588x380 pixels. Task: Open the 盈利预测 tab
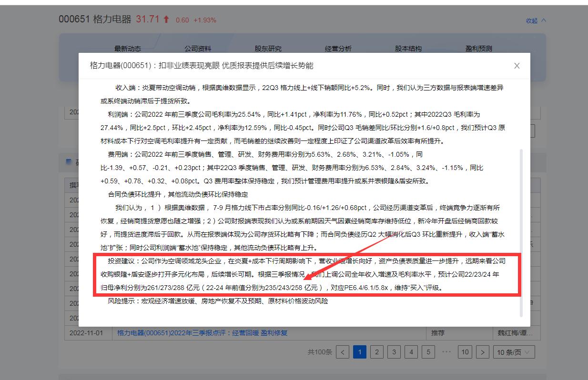click(x=478, y=48)
